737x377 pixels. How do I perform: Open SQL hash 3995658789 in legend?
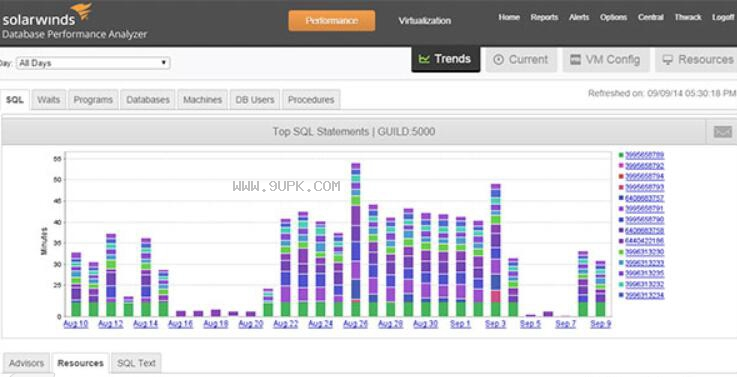click(x=644, y=155)
